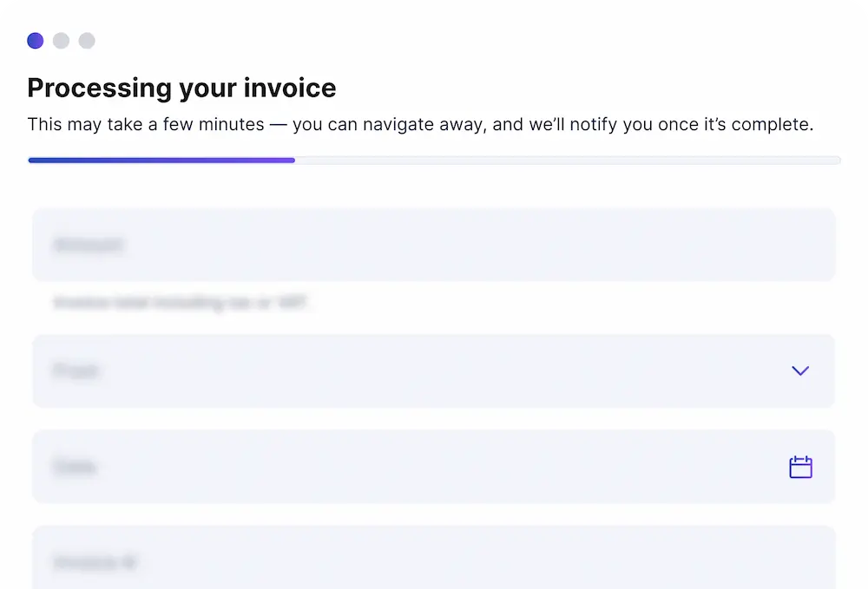Click the unfilled gray portion of progress bar
Viewport: 868px width, 589px height.
564,160
